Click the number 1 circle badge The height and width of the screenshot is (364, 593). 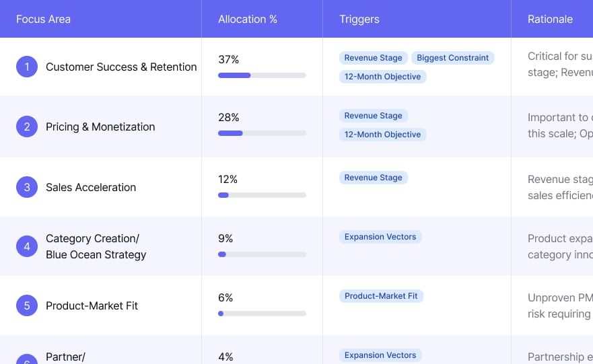click(x=27, y=67)
